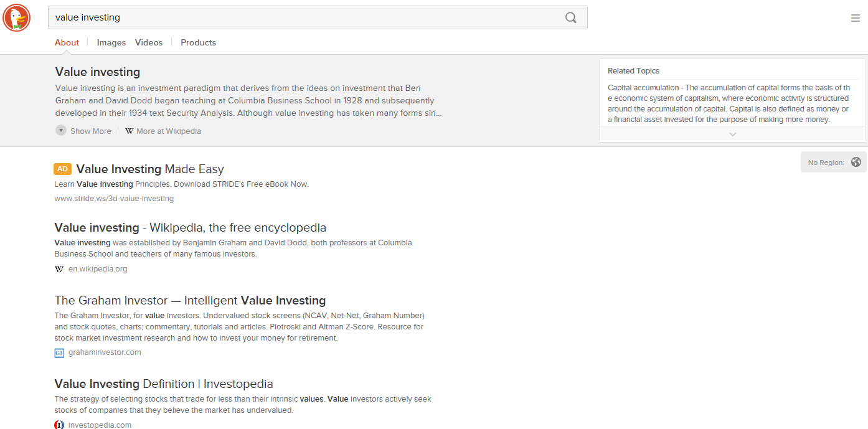The image size is (868, 429).
Task: Click the Investopedia favicon beside investopedia.com
Action: coord(59,425)
